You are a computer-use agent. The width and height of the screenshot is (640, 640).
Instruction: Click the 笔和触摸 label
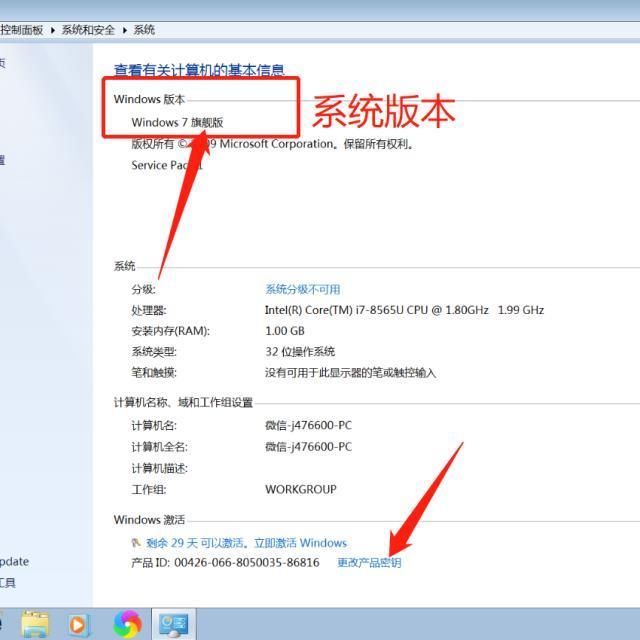click(x=154, y=373)
